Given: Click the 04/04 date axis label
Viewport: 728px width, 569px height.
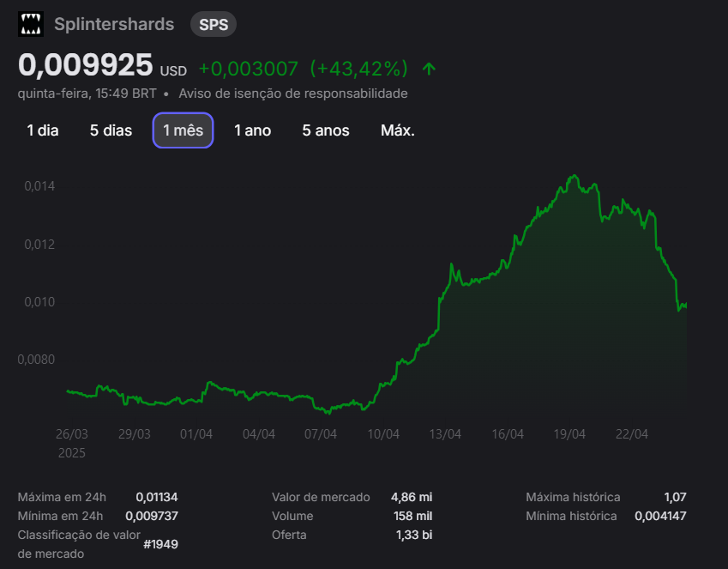Looking at the screenshot, I should pyautogui.click(x=259, y=434).
